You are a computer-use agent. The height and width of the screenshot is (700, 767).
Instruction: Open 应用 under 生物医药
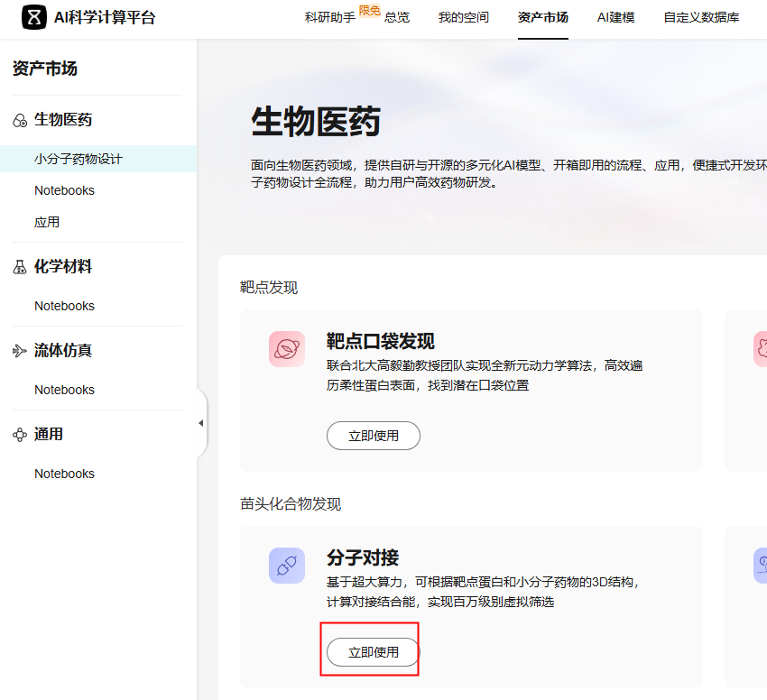(47, 222)
